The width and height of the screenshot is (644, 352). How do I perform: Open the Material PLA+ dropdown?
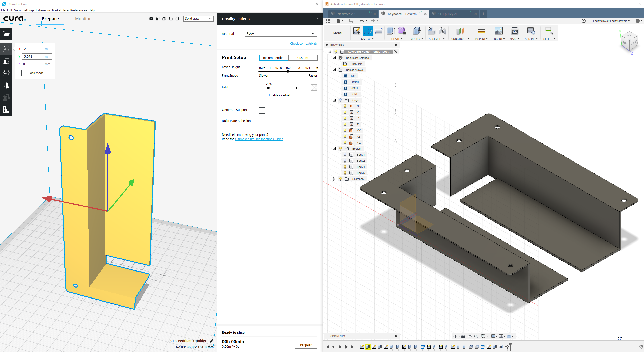[281, 34]
